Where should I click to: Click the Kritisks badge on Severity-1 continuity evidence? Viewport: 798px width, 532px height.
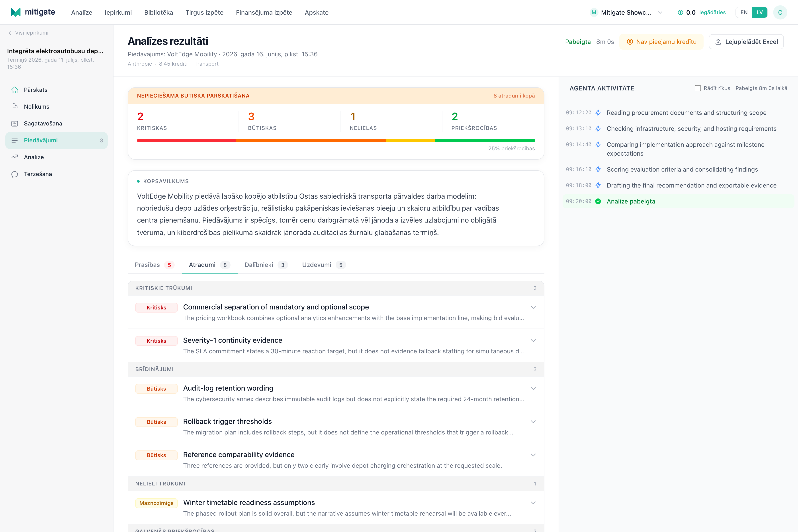point(156,341)
